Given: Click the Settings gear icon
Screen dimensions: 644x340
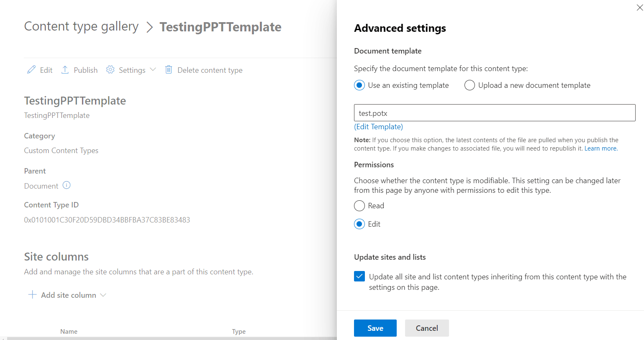Looking at the screenshot, I should click(x=110, y=70).
